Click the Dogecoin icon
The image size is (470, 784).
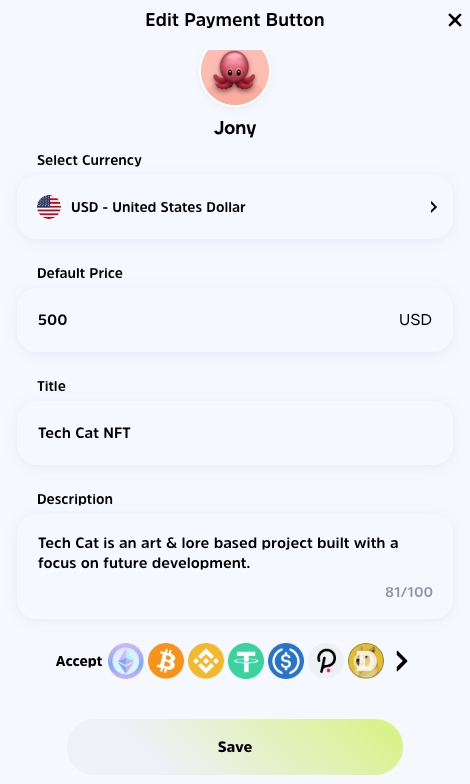click(366, 661)
